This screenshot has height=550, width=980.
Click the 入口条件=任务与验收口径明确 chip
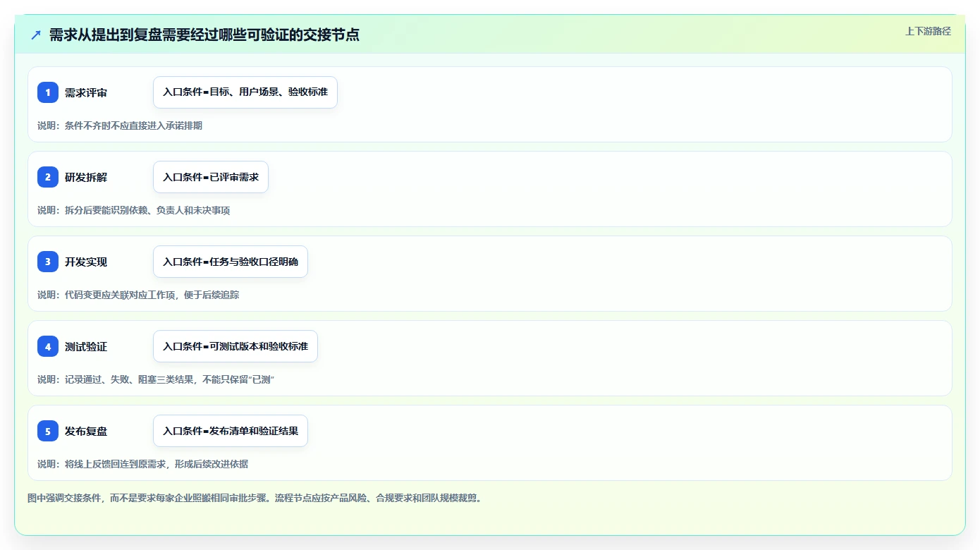(231, 262)
